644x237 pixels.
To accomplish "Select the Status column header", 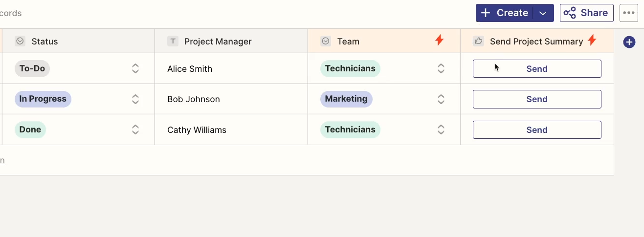I will tap(78, 41).
